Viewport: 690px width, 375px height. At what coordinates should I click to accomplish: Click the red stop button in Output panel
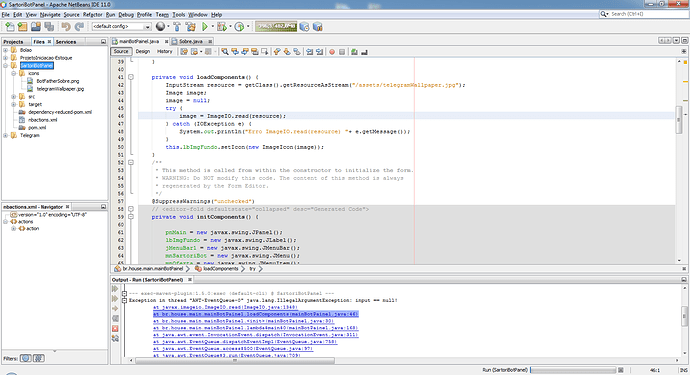(x=115, y=329)
